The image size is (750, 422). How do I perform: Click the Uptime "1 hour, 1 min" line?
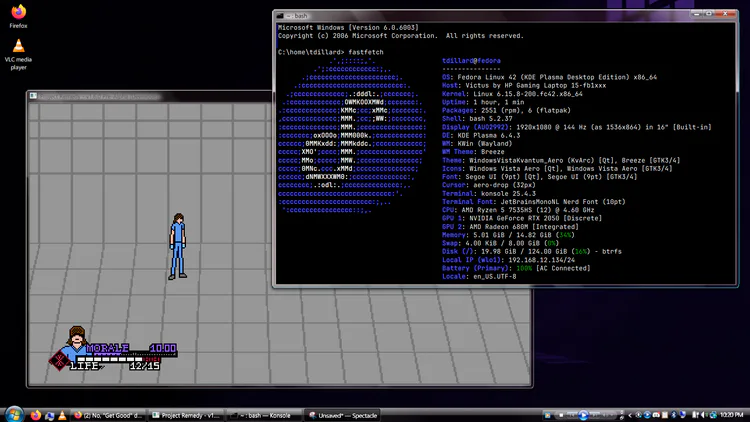(483, 102)
